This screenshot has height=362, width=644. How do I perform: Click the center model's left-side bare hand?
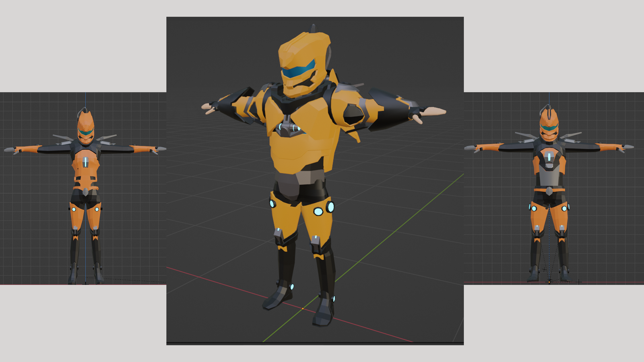(x=208, y=107)
